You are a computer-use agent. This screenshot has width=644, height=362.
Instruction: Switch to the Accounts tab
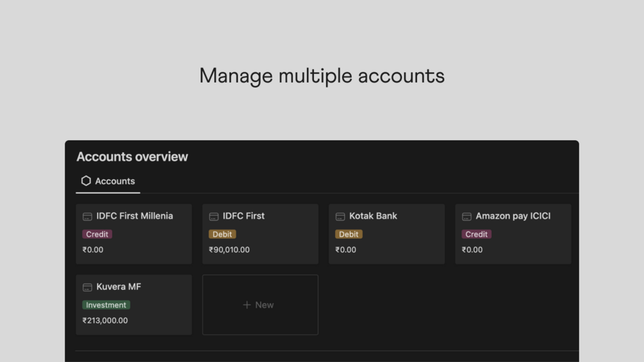click(x=108, y=181)
